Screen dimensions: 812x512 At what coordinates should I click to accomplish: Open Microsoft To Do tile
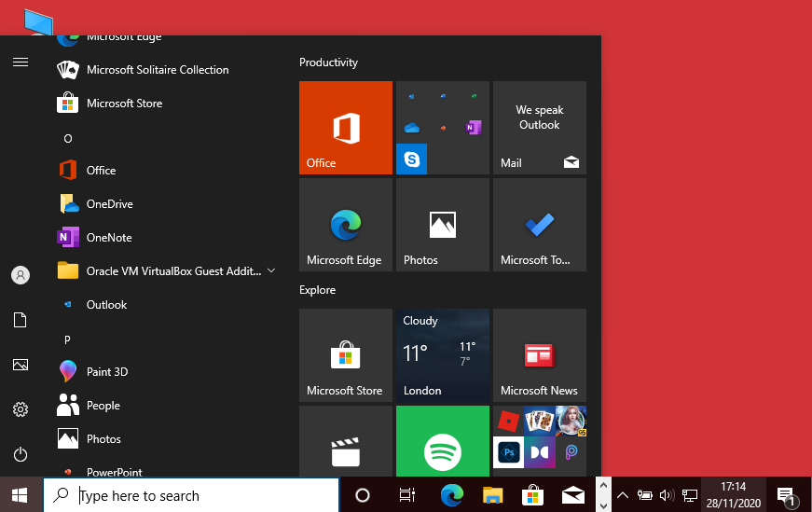540,225
